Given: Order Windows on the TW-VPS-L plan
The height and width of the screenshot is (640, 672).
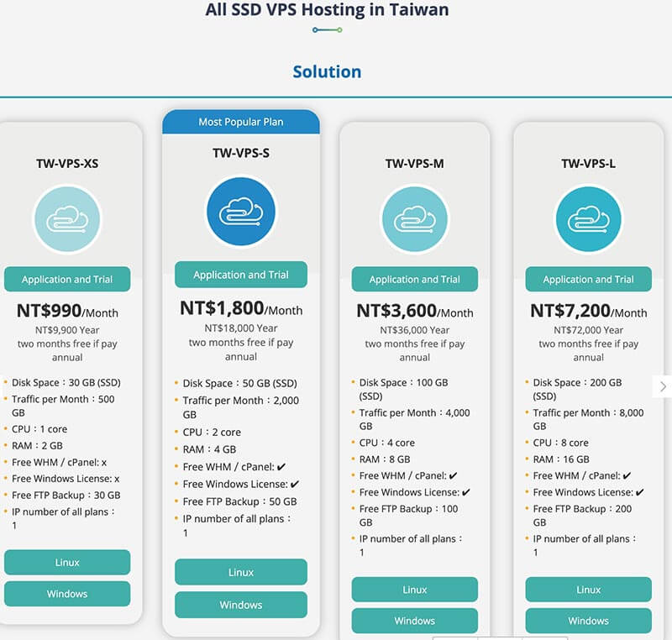Looking at the screenshot, I should pyautogui.click(x=589, y=621).
